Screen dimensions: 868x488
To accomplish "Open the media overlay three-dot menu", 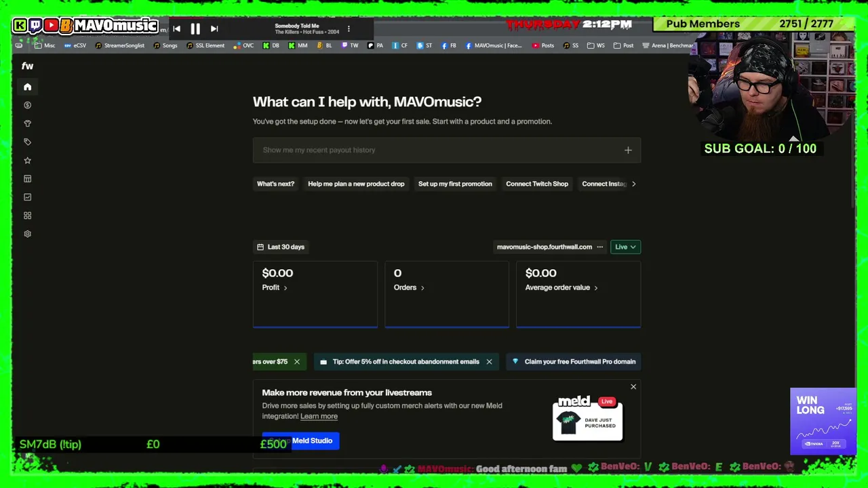I will click(349, 28).
